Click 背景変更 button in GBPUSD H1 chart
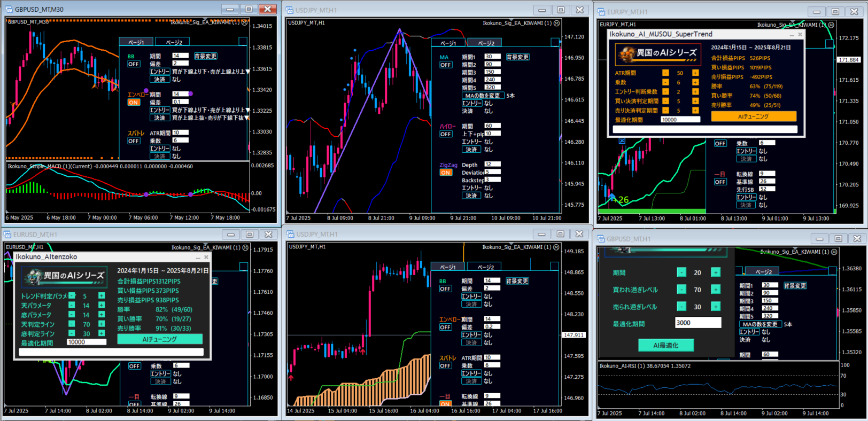Viewport: 868px width, 421px height. click(795, 286)
